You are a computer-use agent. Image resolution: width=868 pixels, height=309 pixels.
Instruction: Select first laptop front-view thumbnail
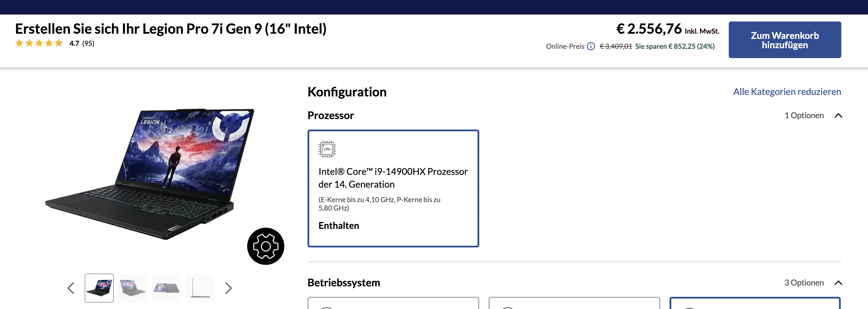click(99, 288)
